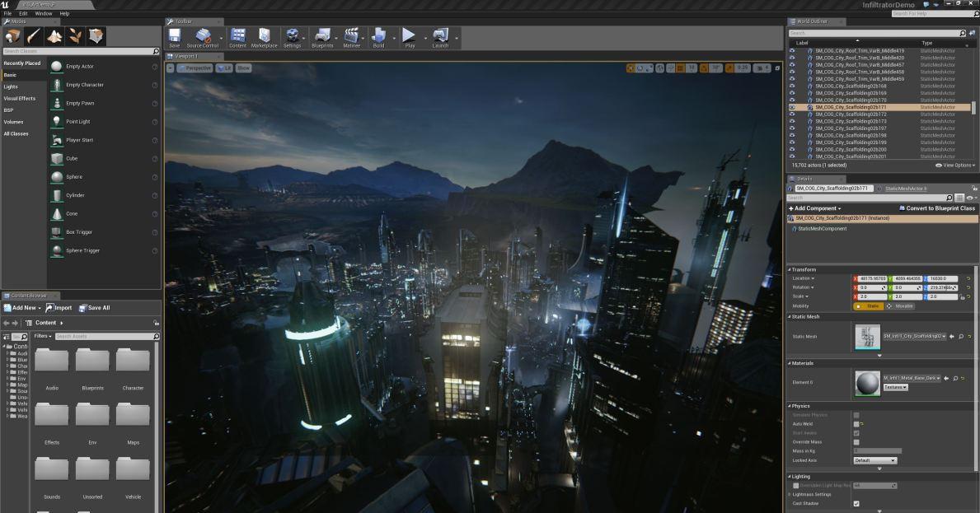
Task: Open the View Options dropdown in World Outliner
Action: [x=955, y=166]
